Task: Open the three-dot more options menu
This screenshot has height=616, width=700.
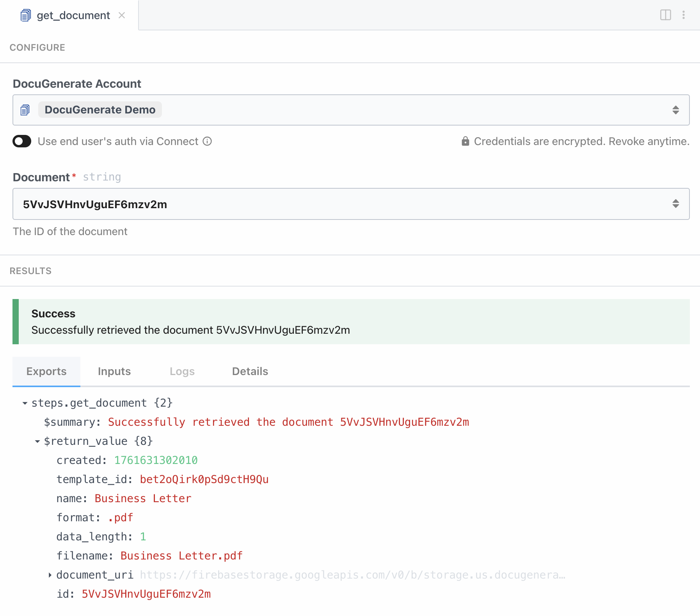Action: click(683, 15)
